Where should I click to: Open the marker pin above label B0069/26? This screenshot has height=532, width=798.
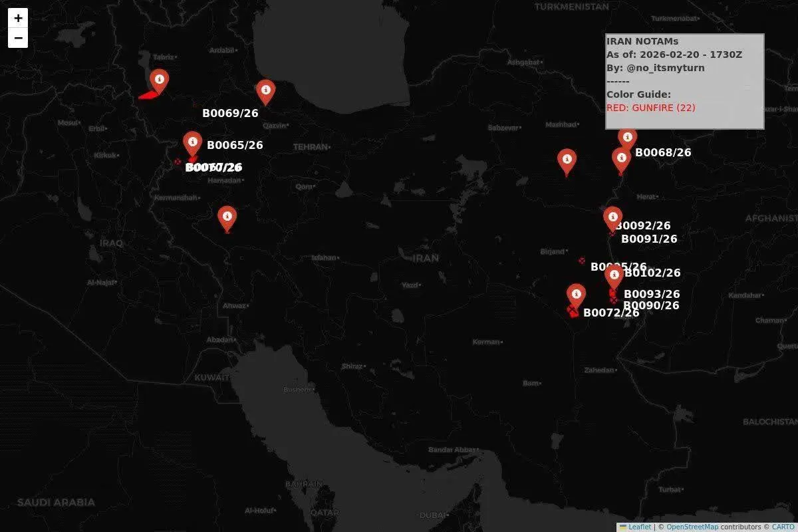[x=265, y=91]
